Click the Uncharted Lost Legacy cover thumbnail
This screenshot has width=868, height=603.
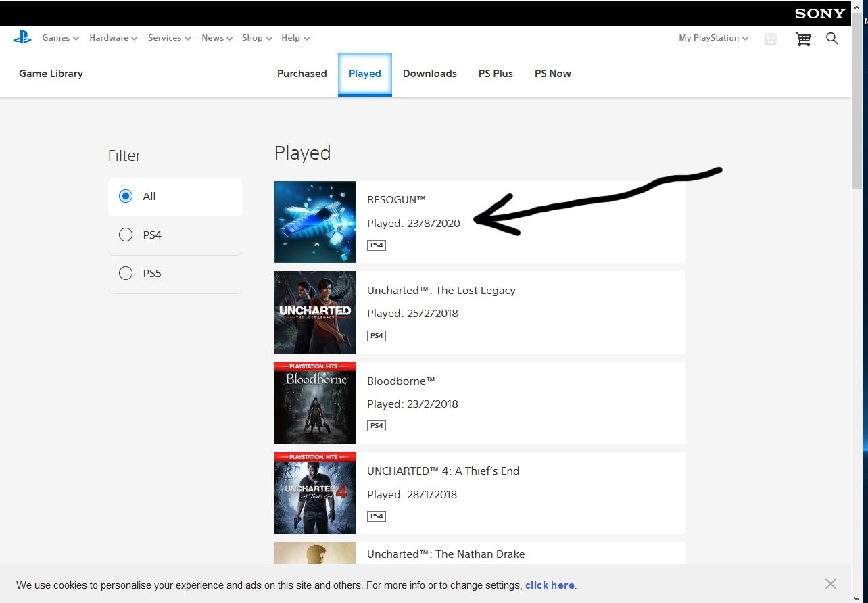[315, 312]
